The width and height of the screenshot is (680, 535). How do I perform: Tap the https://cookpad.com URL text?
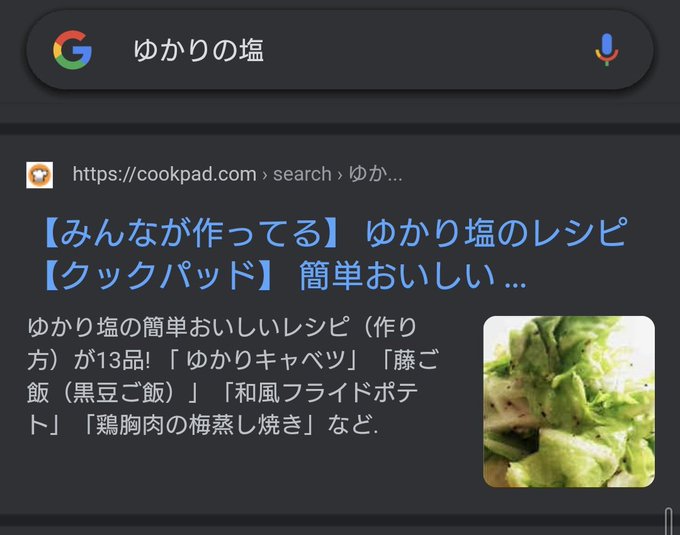[x=164, y=174]
